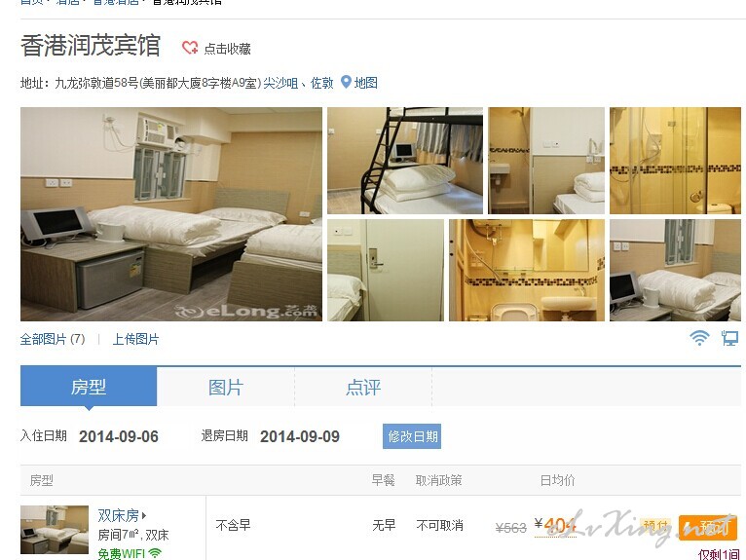The image size is (746, 560).
Task: Click the 上传图片 link
Action: 135,339
